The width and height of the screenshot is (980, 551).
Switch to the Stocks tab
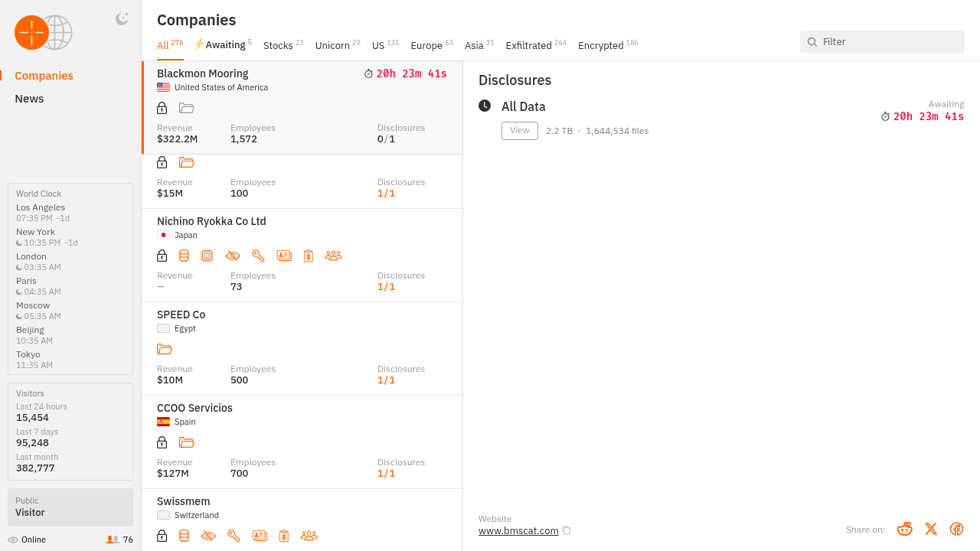click(x=283, y=45)
